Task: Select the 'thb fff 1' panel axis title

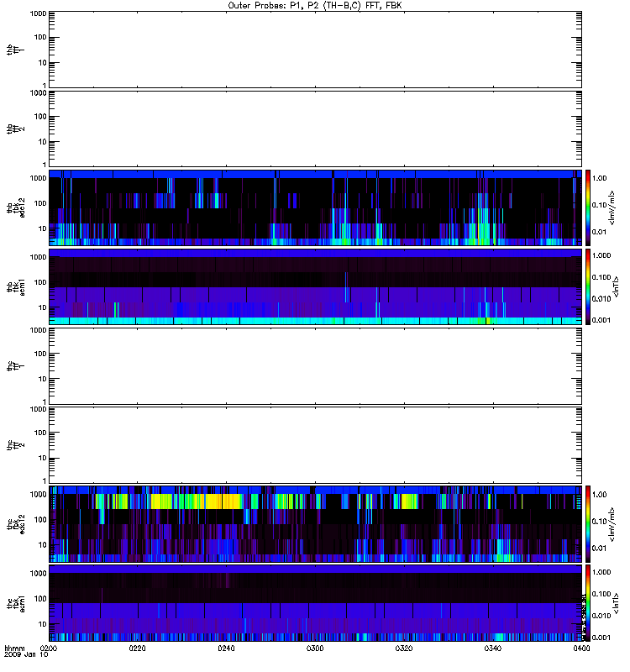Action: (x=15, y=50)
